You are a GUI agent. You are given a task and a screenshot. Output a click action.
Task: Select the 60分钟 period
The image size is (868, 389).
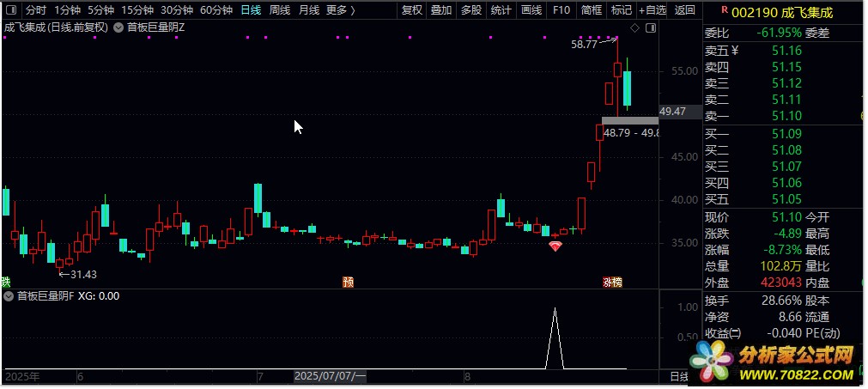point(216,10)
